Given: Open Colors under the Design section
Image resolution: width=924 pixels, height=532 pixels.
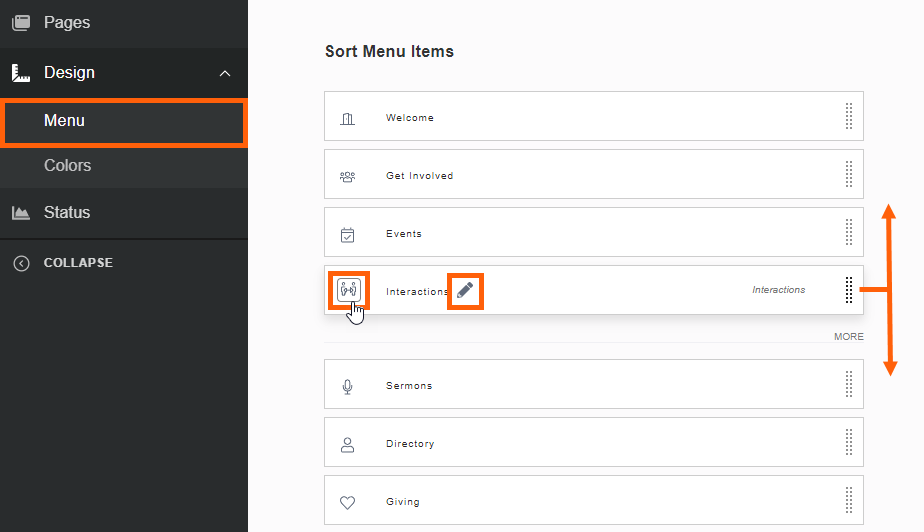Looking at the screenshot, I should (x=67, y=166).
